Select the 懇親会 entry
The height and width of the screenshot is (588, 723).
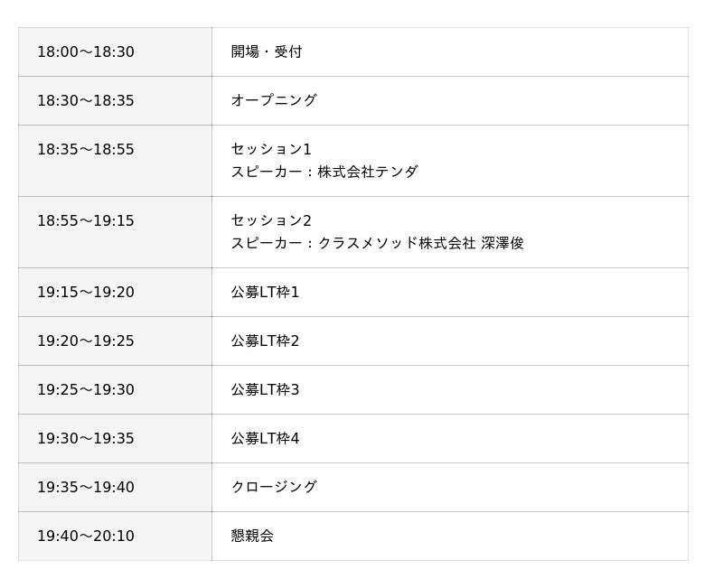(x=252, y=537)
